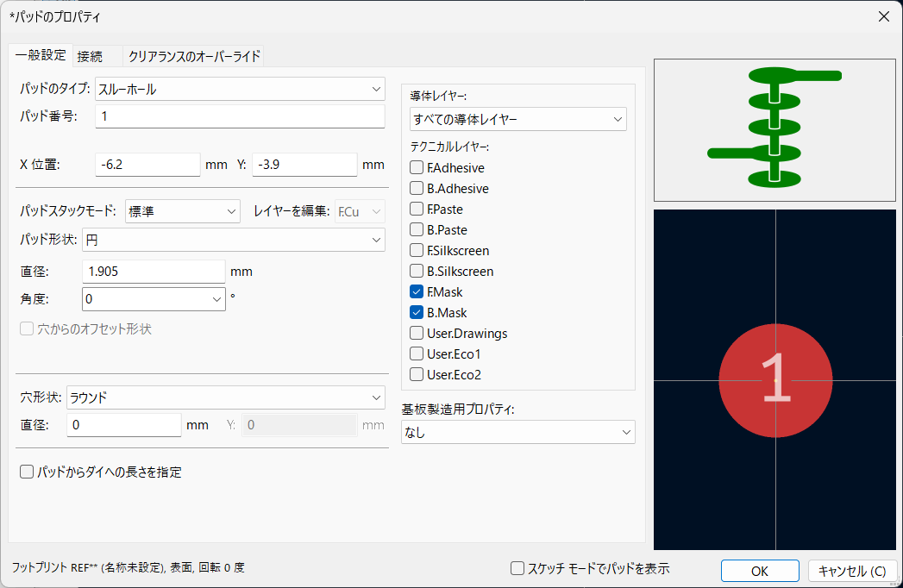The height and width of the screenshot is (588, 903).
Task: Expand the パッド形状 dropdown
Action: [233, 240]
